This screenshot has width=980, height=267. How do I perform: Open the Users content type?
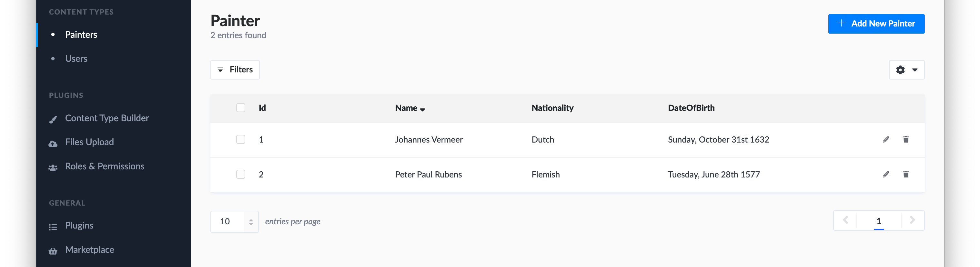pos(76,59)
